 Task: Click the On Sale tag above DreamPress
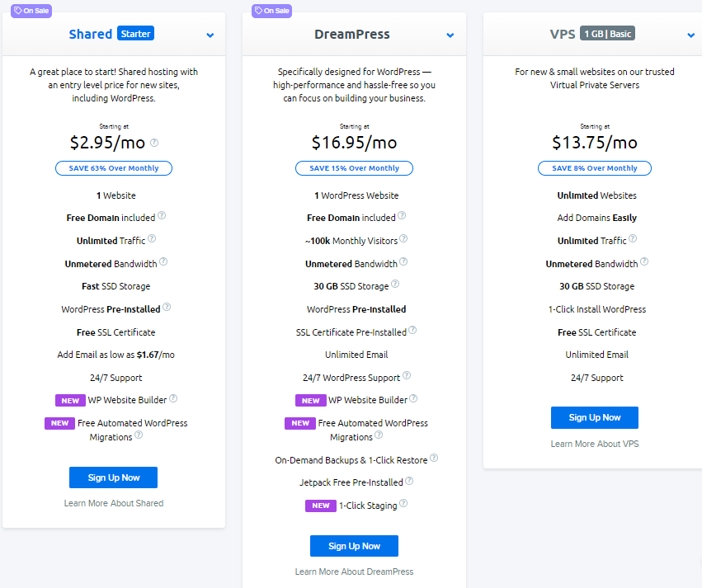[271, 11]
